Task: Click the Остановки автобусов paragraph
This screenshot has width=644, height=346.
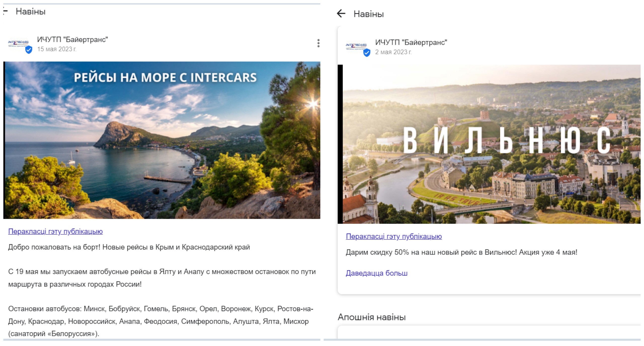Action: [x=161, y=321]
